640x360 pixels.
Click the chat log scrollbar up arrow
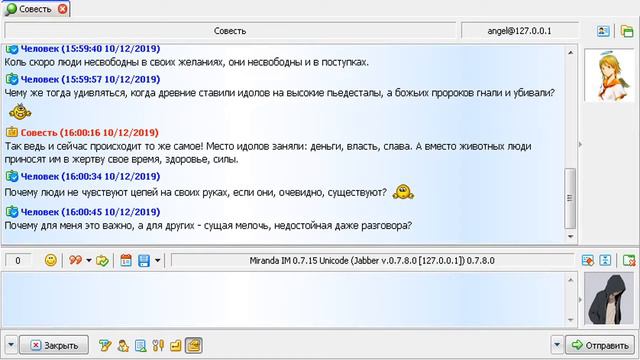tap(570, 53)
